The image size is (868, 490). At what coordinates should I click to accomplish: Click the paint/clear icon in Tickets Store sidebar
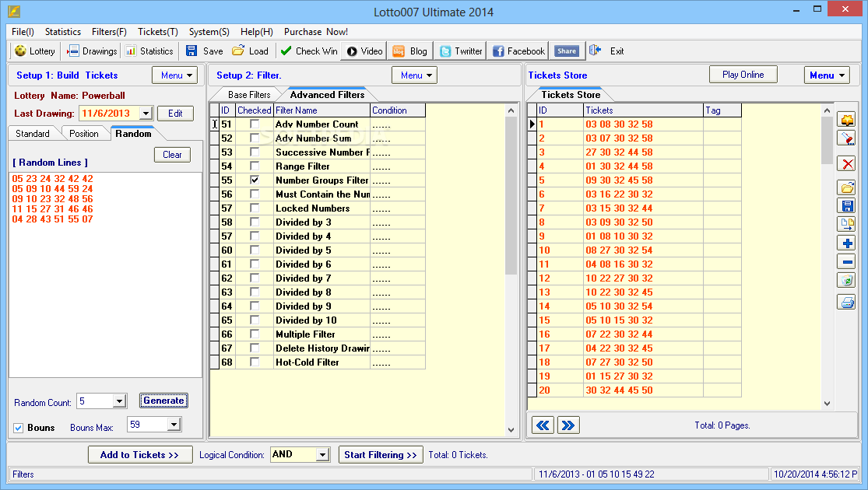(846, 138)
